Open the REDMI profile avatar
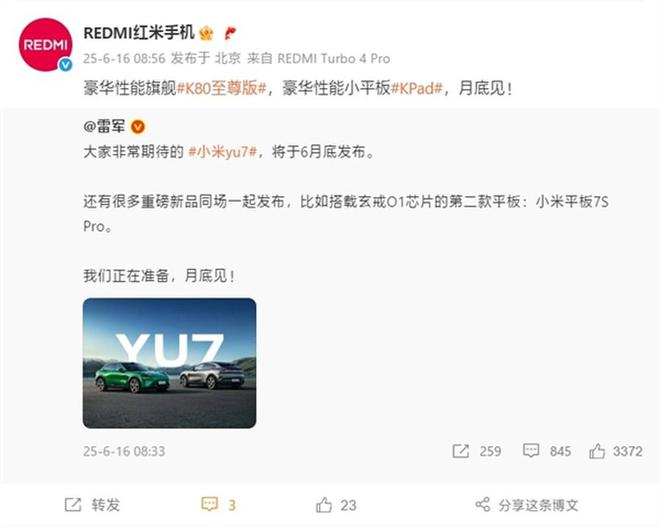Screen dimensions: 660x530 coord(45,44)
